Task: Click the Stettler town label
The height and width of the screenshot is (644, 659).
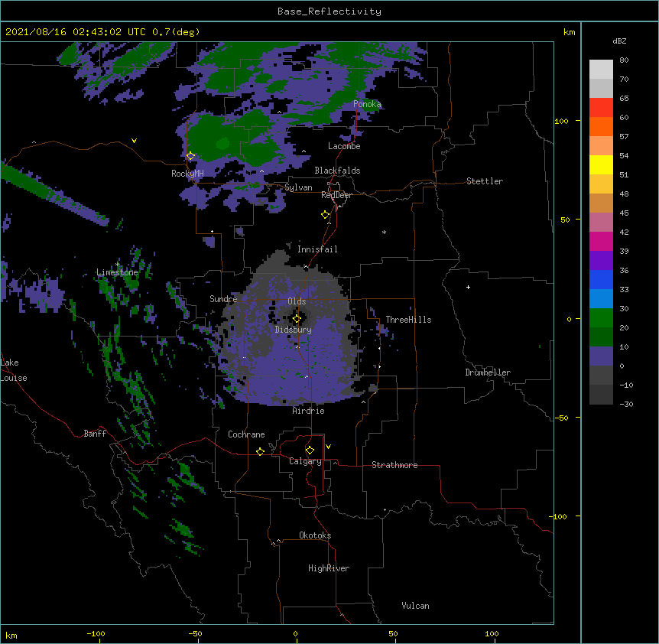Action: click(x=484, y=181)
